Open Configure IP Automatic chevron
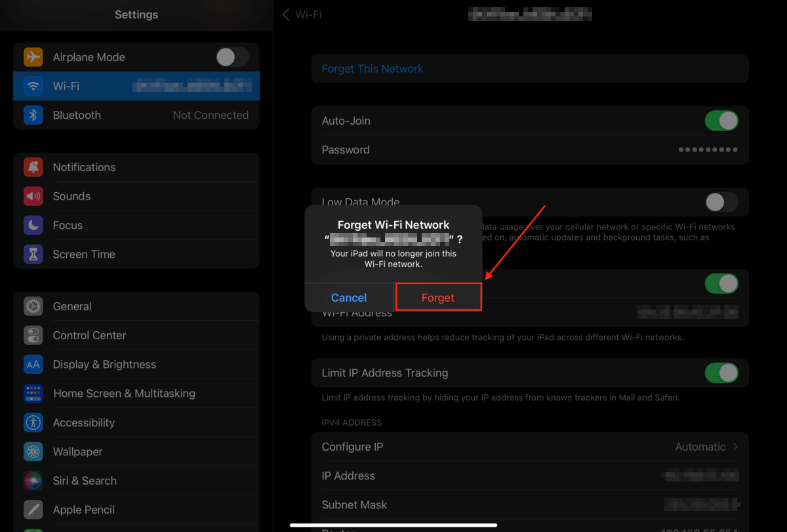787x532 pixels. click(x=735, y=447)
